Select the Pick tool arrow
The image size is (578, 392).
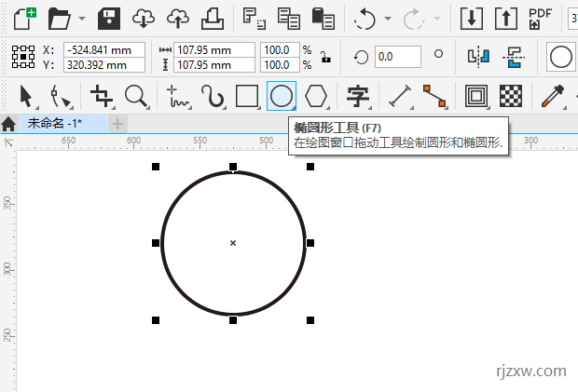[26, 95]
